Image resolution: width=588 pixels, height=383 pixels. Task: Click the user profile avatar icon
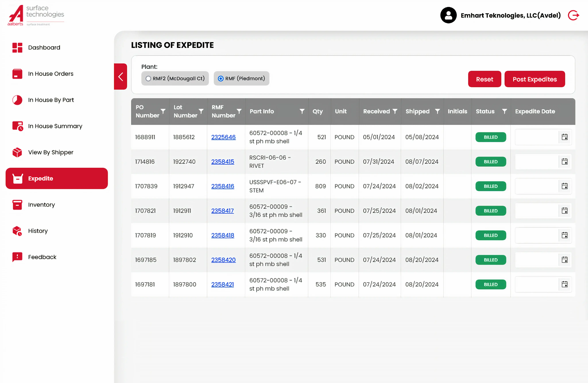(448, 15)
